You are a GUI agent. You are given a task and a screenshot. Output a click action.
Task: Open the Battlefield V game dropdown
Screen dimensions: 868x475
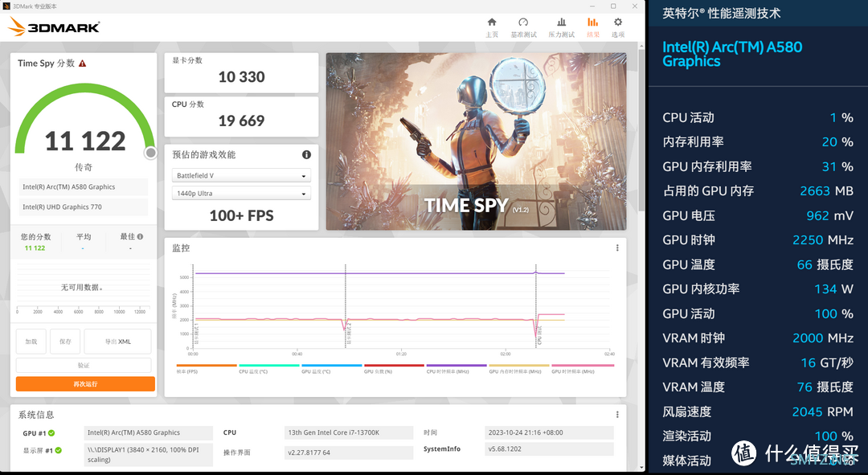coord(241,176)
